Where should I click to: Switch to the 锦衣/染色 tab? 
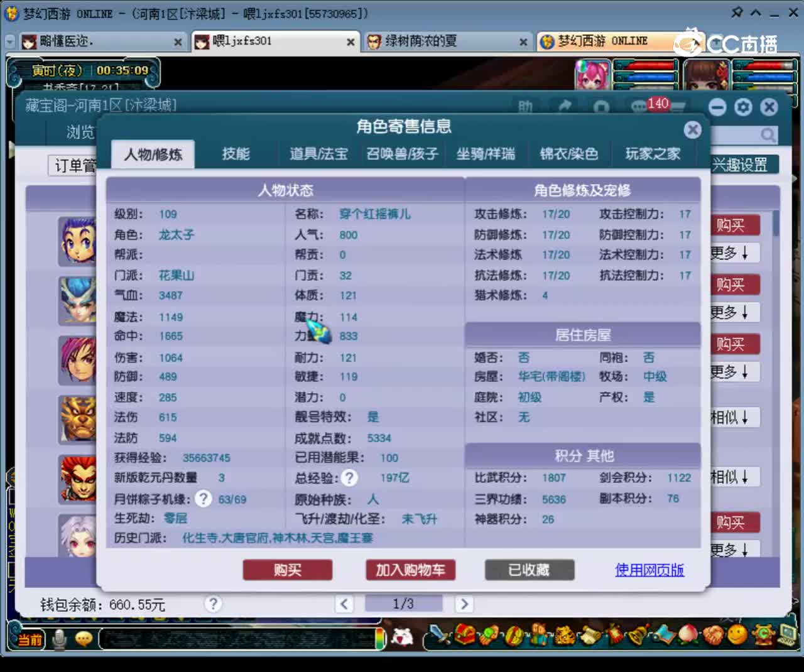click(x=569, y=154)
